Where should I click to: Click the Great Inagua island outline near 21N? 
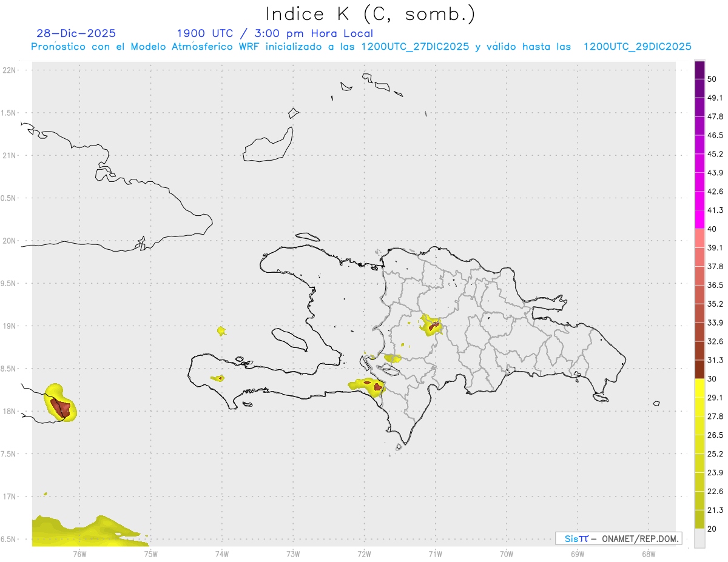269,144
